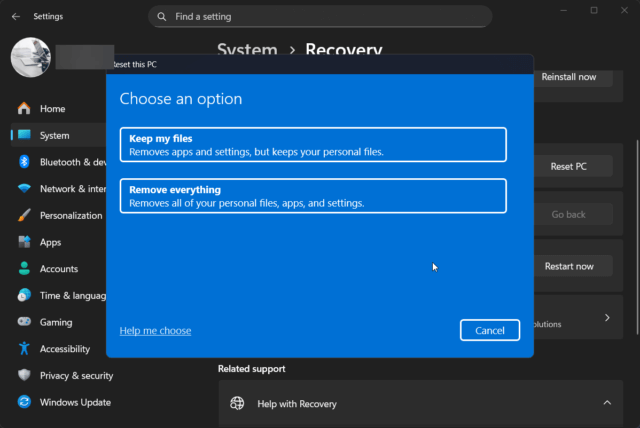Screen dimensions: 640x428
Task: Click the Reinstall now button
Action: coord(573,77)
